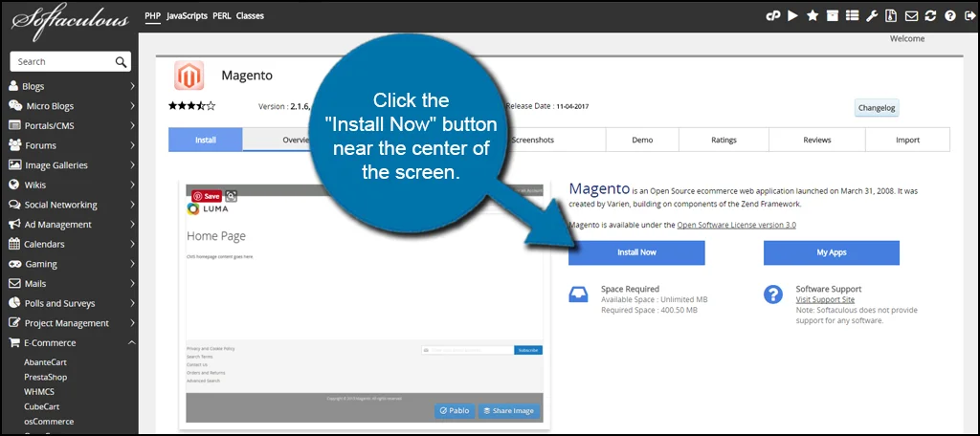
Task: Expand Ad Management chevron
Action: tap(132, 225)
